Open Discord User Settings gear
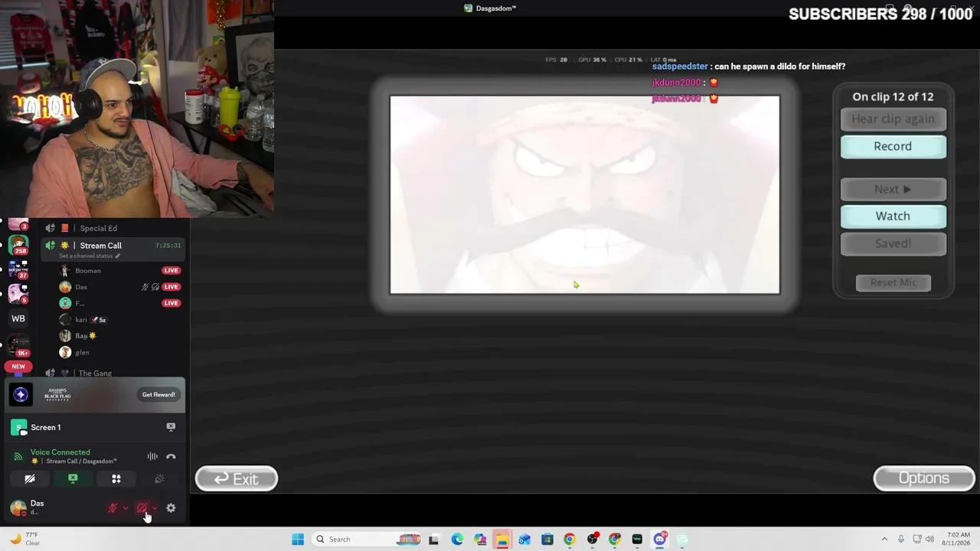The width and height of the screenshot is (980, 551). pyautogui.click(x=171, y=508)
